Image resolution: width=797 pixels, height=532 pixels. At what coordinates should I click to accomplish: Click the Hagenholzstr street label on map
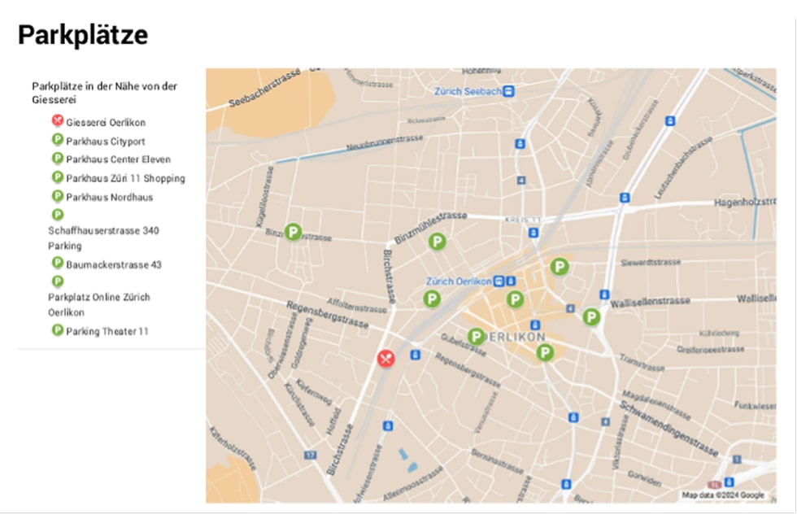[745, 203]
